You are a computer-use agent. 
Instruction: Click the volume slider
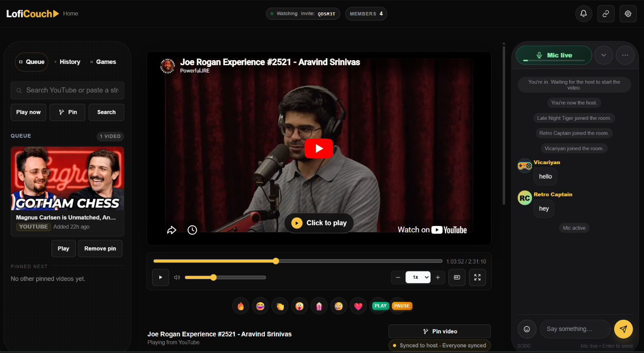[225, 278]
